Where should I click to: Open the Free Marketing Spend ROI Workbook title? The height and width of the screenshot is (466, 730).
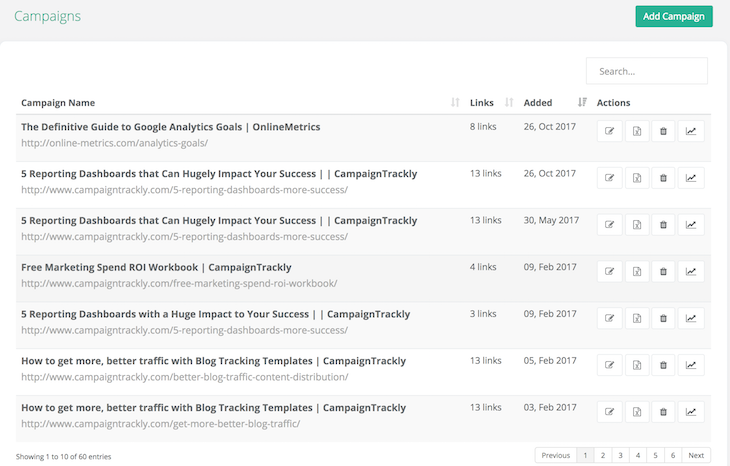pyautogui.click(x=156, y=268)
